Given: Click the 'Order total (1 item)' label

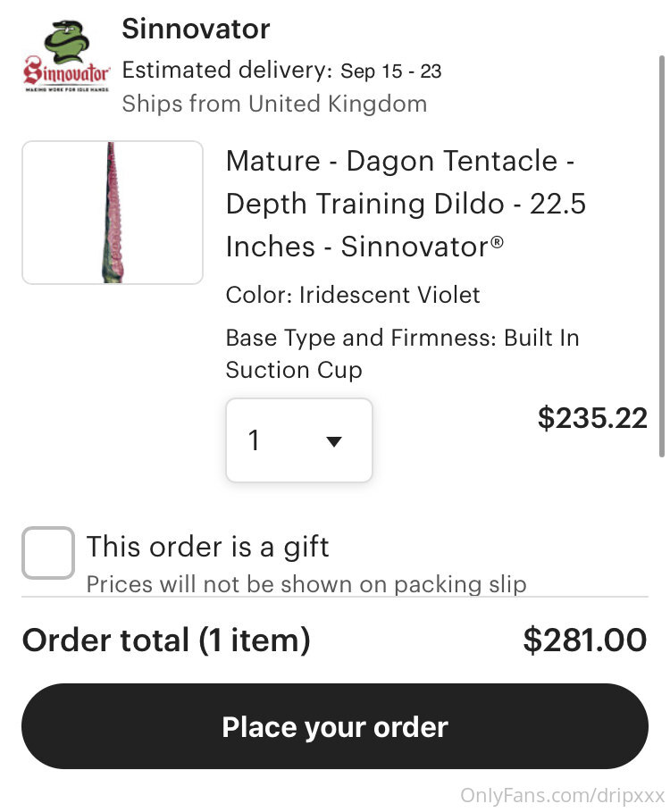Looking at the screenshot, I should [166, 640].
